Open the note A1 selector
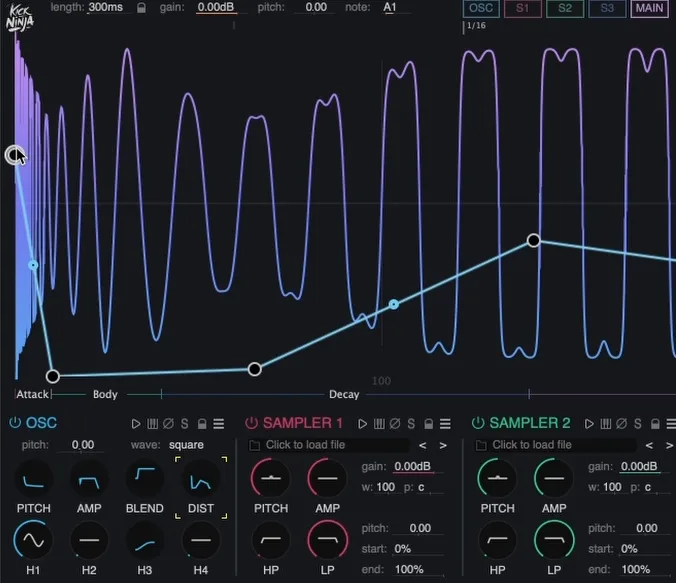The width and height of the screenshot is (676, 583). pos(390,7)
